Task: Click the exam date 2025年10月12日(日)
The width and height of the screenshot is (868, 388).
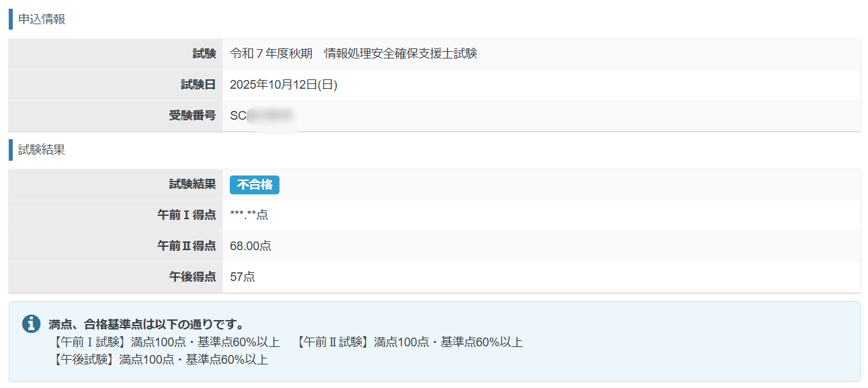Action: coord(284,85)
